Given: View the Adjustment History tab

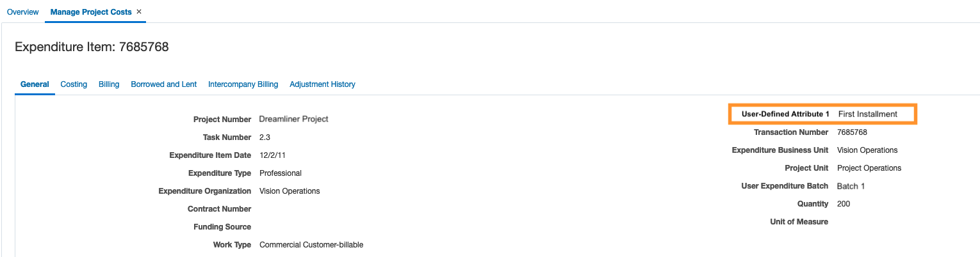Looking at the screenshot, I should pos(322,84).
